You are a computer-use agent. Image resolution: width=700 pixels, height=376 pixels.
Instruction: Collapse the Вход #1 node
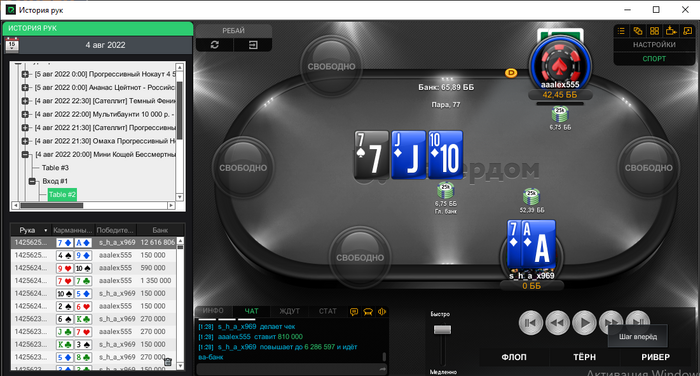click(x=32, y=181)
